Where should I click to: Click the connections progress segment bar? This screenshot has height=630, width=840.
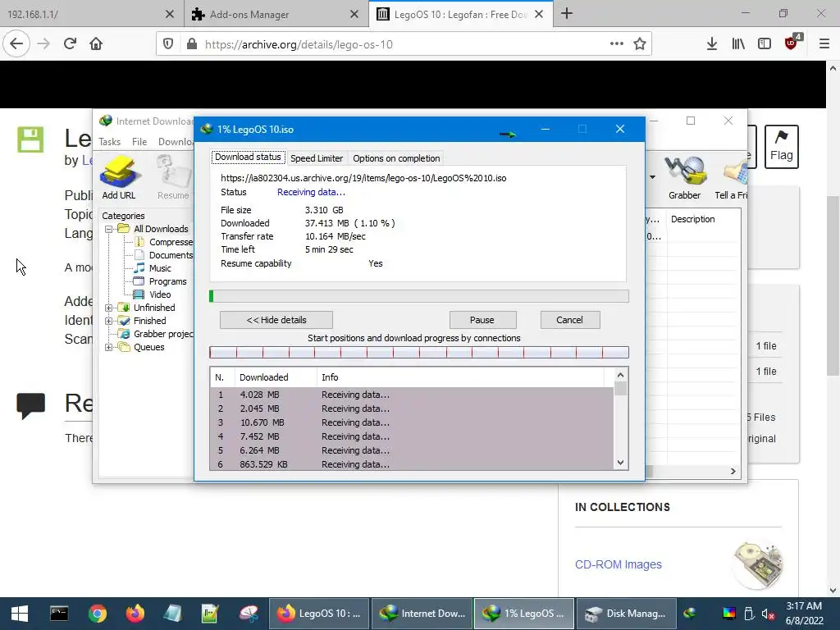tap(419, 353)
